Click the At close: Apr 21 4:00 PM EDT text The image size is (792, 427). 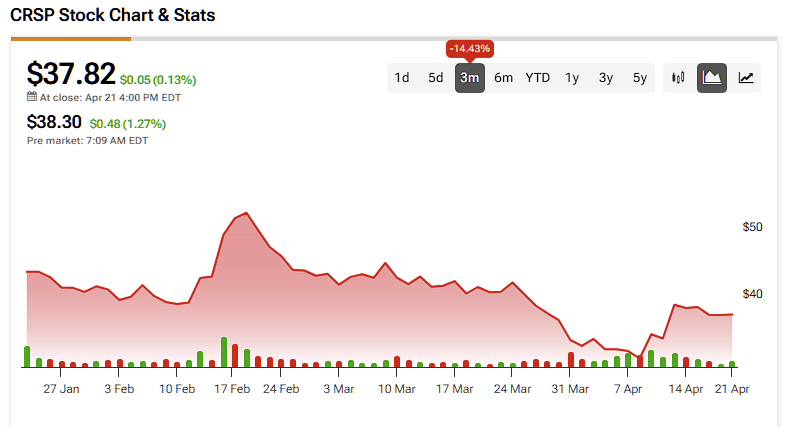click(x=110, y=98)
